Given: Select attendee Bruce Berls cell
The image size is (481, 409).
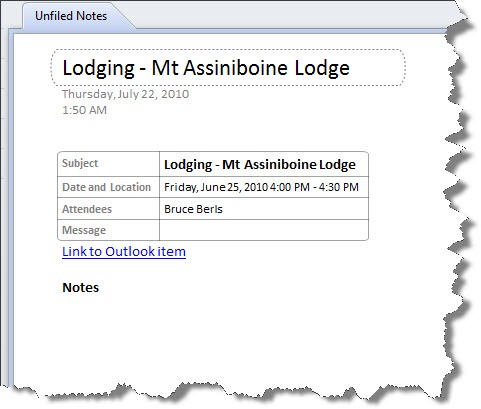Looking at the screenshot, I should 264,209.
